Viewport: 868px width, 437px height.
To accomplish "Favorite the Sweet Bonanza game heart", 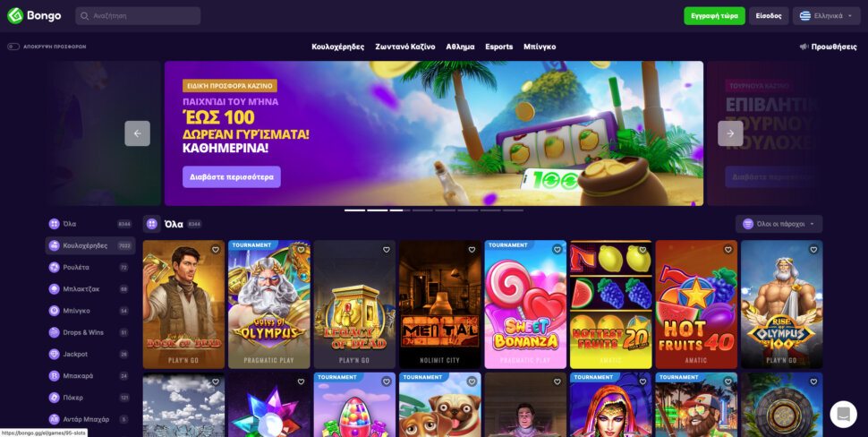I will click(557, 250).
